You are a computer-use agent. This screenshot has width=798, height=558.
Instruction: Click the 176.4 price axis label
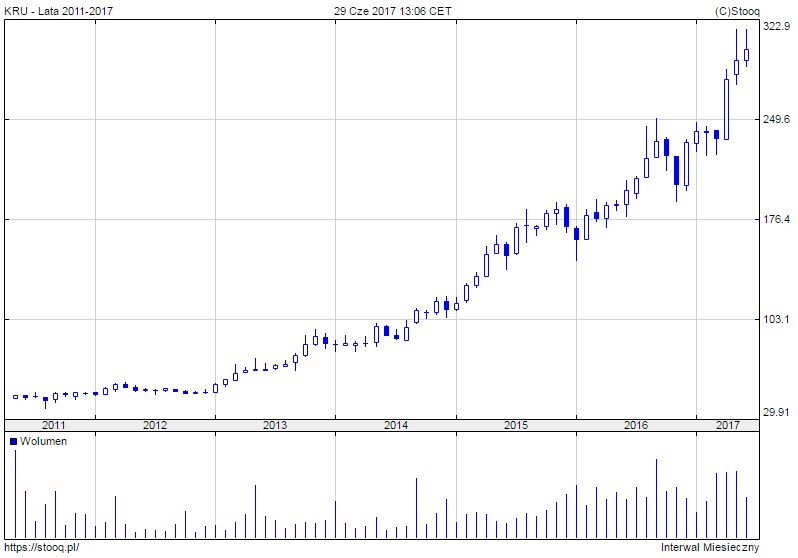click(777, 219)
